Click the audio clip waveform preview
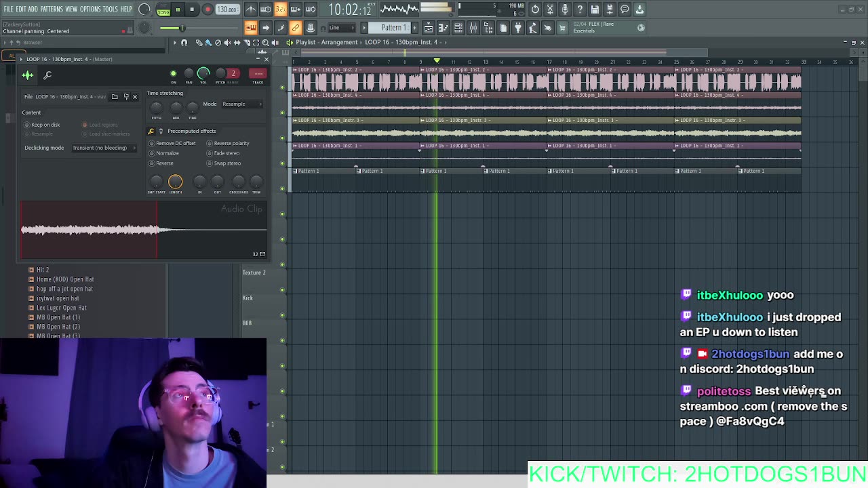The width and height of the screenshot is (868, 488). click(143, 230)
